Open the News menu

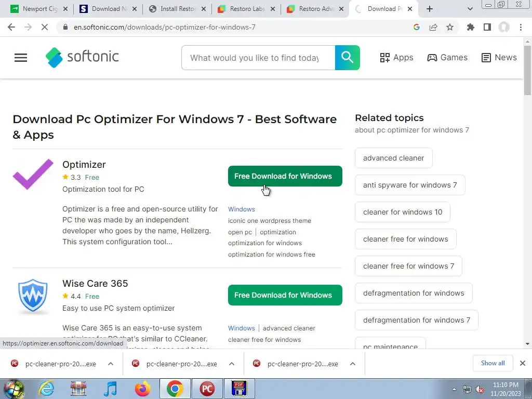click(499, 57)
